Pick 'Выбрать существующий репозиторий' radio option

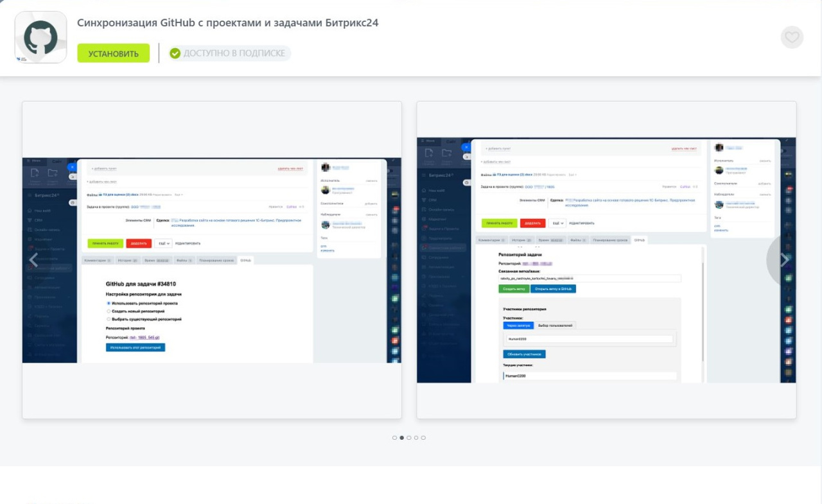point(109,318)
